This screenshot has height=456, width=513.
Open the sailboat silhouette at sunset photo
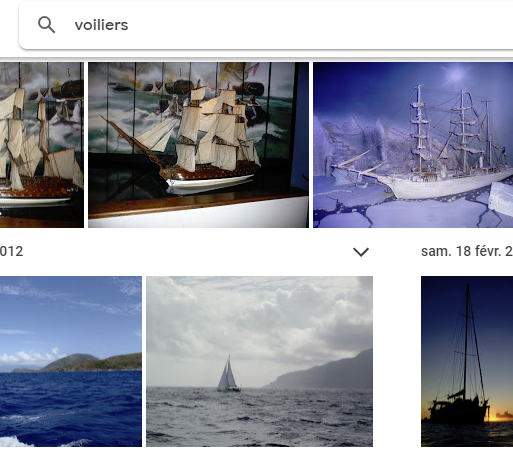[x=467, y=361]
